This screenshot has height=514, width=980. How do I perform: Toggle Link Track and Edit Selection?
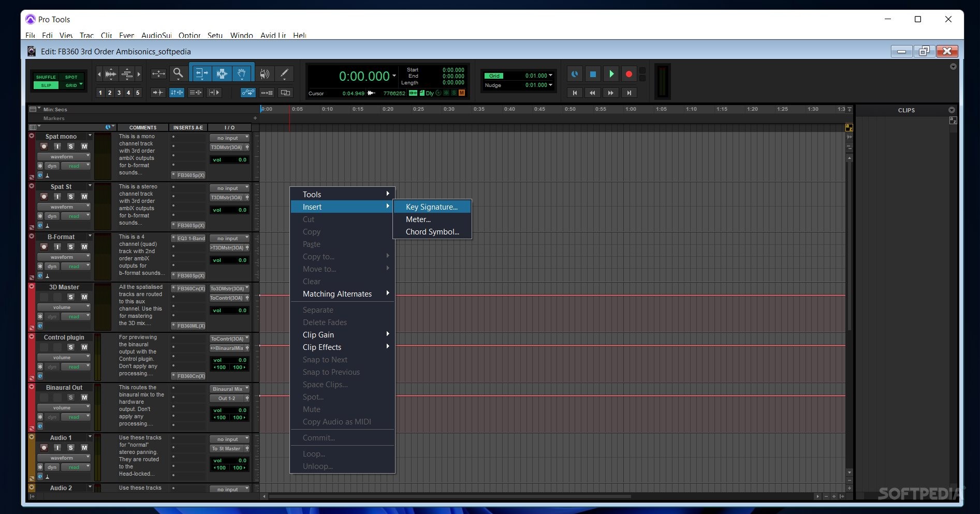(x=195, y=93)
